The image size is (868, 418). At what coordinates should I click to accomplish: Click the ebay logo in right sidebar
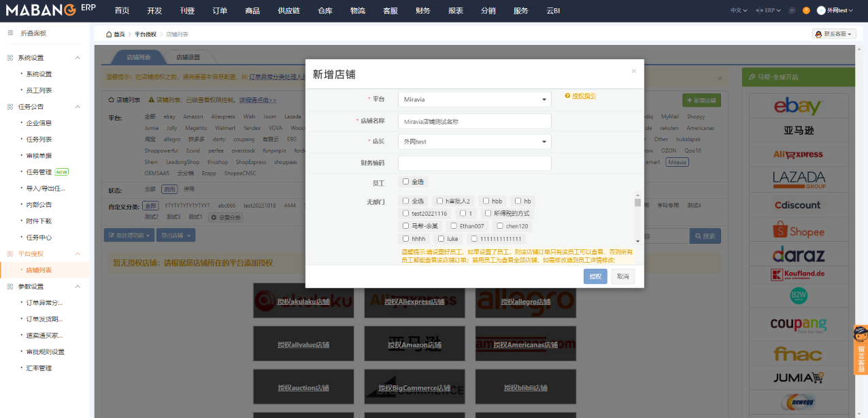[798, 104]
